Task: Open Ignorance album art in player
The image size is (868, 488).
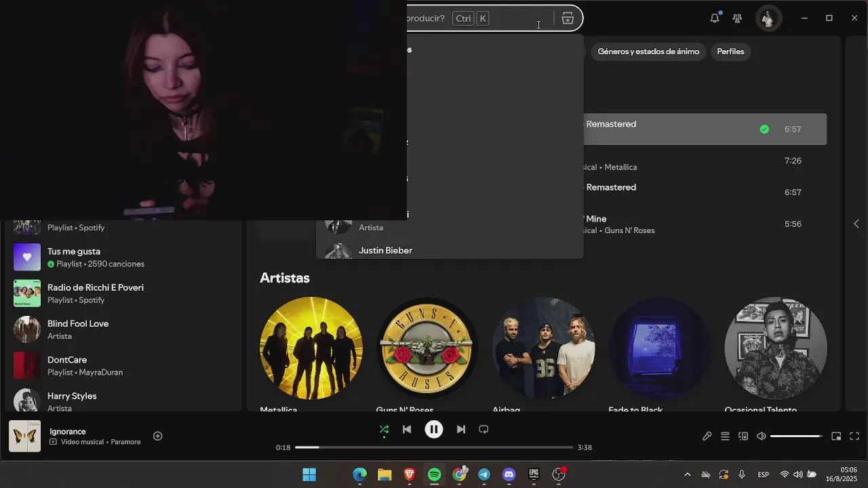Action: pyautogui.click(x=24, y=436)
